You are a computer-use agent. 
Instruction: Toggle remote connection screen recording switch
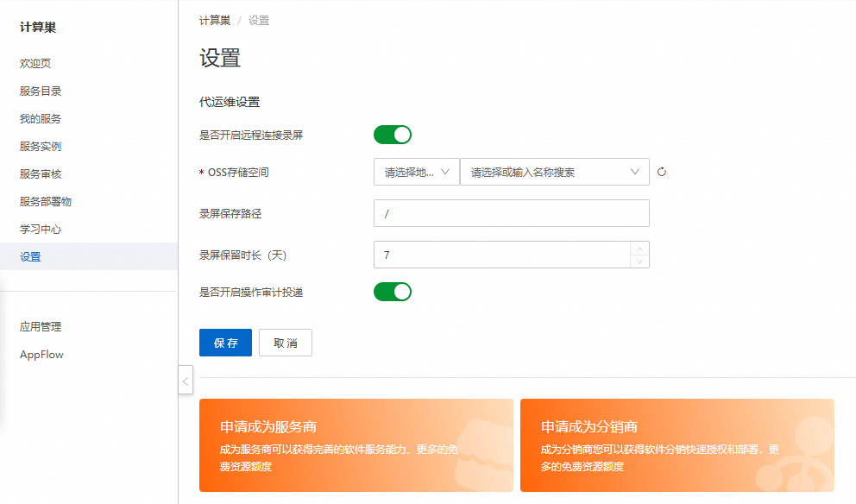[x=393, y=135]
